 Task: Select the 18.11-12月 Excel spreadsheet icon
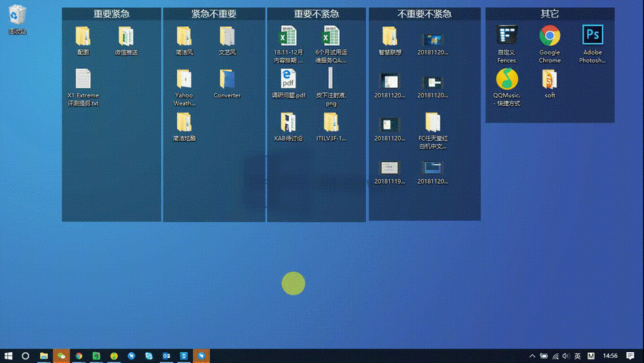288,36
